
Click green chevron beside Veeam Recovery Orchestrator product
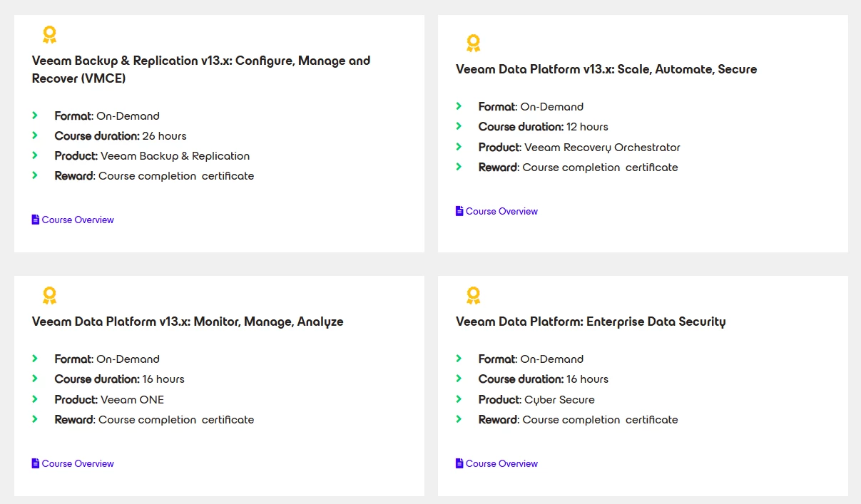coord(459,147)
